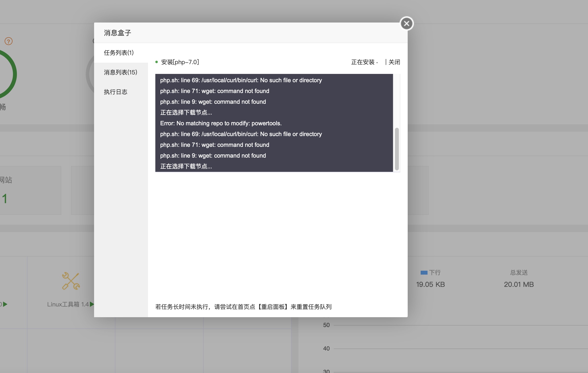Click the 消息盒子 dialog title

118,33
